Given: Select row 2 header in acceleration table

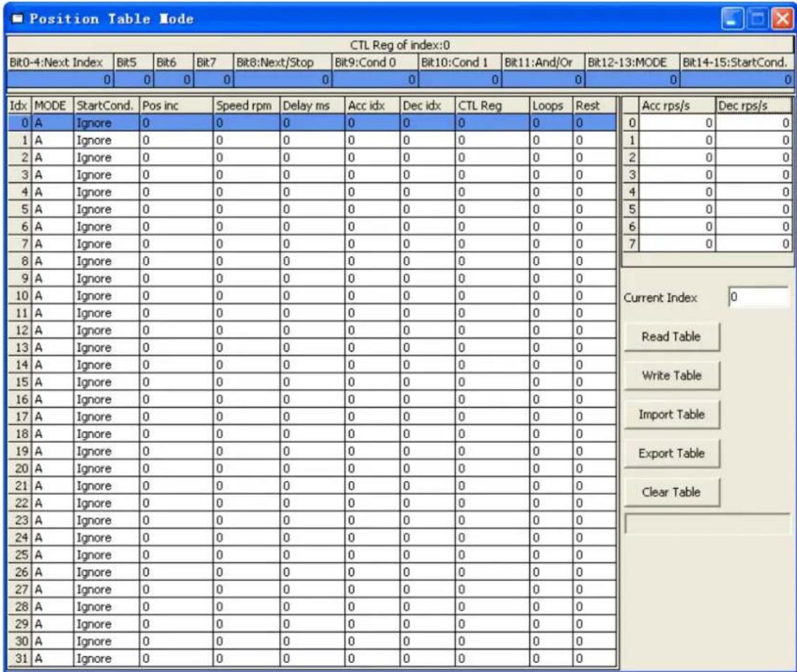Looking at the screenshot, I should click(631, 157).
